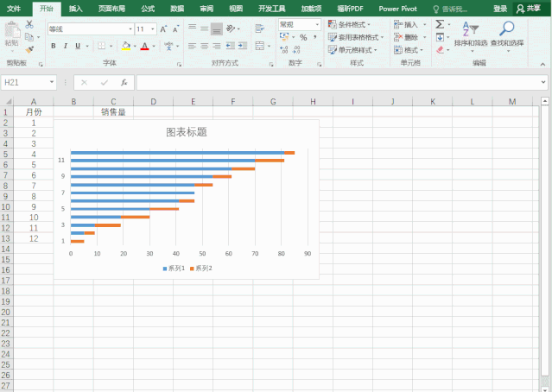Select the Format Painter brush
Viewport: 552px width, 392px height.
tap(29, 49)
